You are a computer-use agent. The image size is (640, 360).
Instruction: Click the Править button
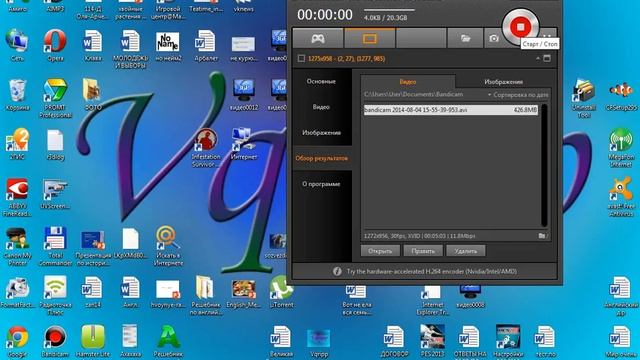(423, 251)
